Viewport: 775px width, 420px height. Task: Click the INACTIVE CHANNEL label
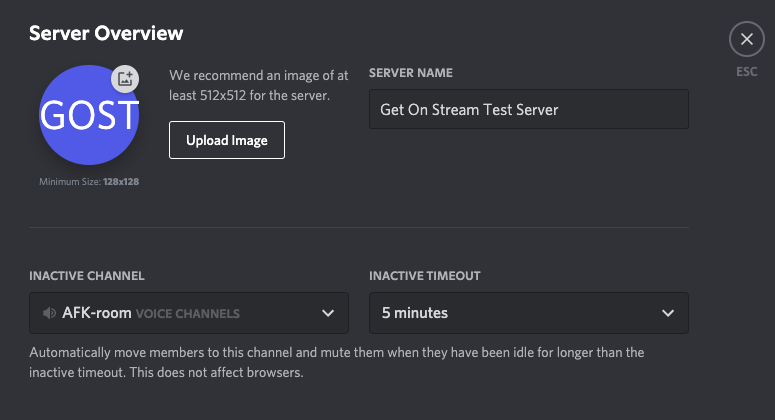pos(87,275)
